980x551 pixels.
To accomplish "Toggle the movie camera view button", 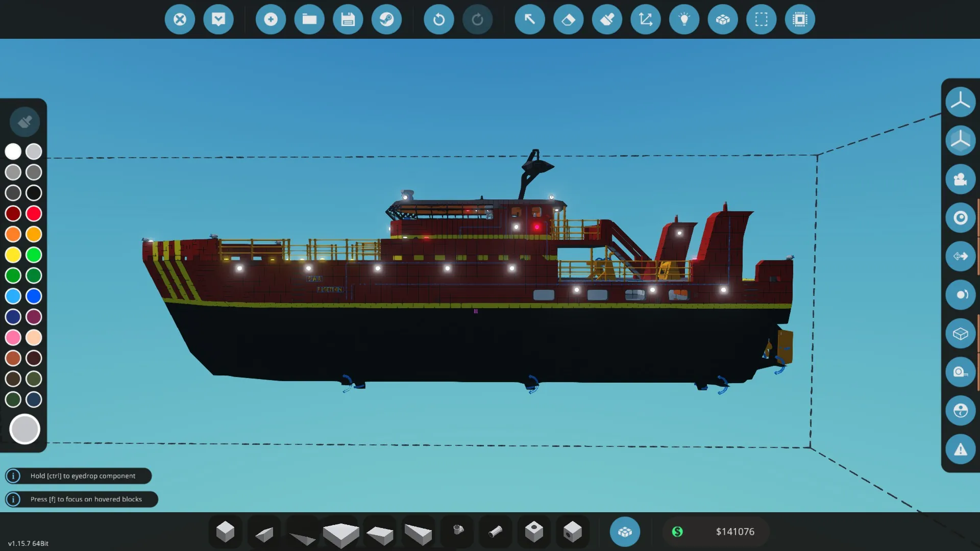I will click(960, 179).
